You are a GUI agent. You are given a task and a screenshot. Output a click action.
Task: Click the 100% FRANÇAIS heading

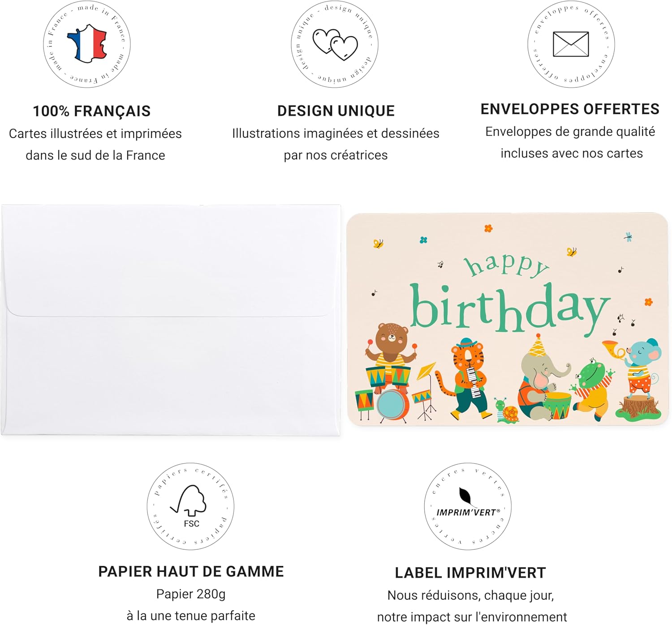pyautogui.click(x=92, y=111)
